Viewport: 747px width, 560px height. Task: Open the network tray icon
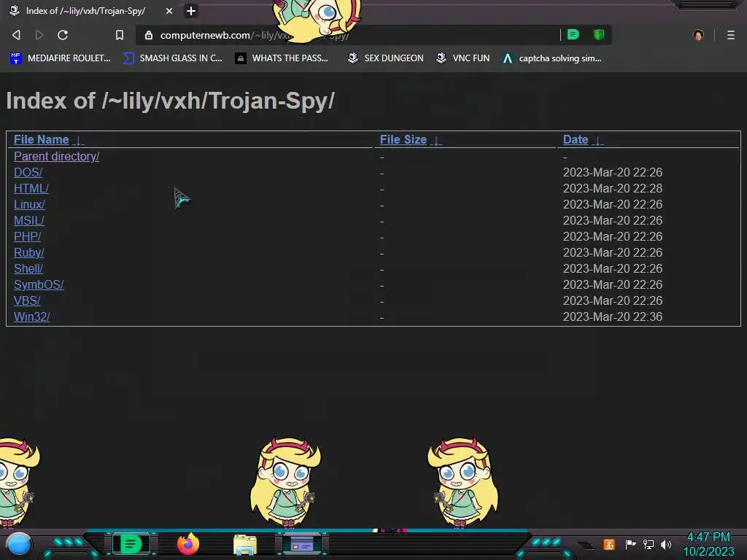tap(649, 544)
